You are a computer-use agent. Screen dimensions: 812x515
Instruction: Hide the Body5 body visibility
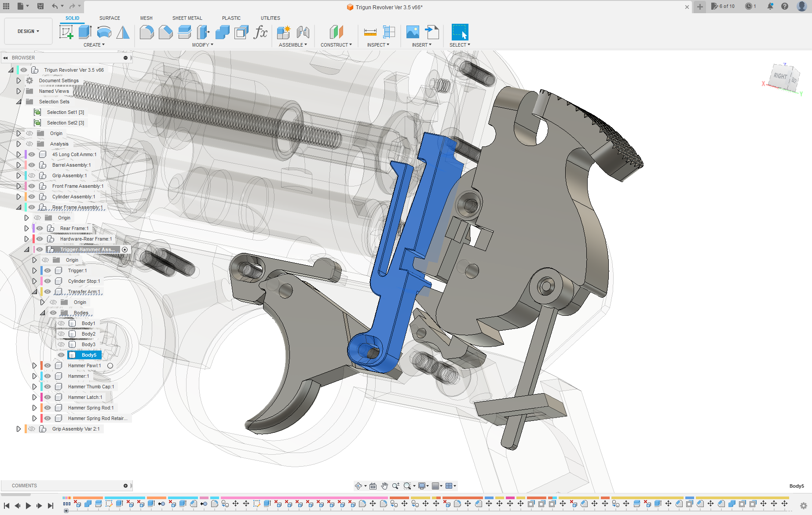pos(61,355)
